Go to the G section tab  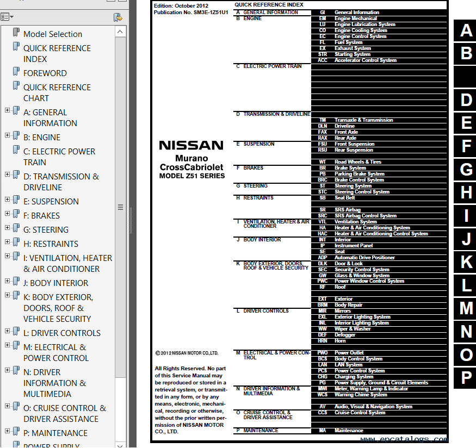click(465, 170)
